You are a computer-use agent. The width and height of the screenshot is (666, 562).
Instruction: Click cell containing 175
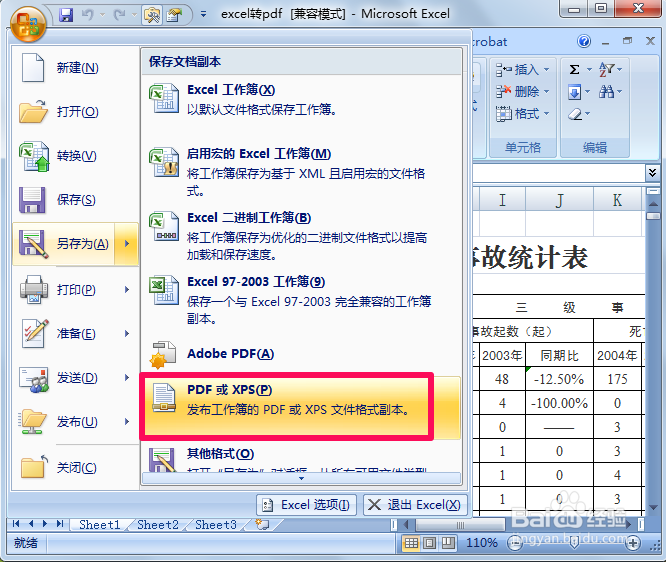point(617,379)
